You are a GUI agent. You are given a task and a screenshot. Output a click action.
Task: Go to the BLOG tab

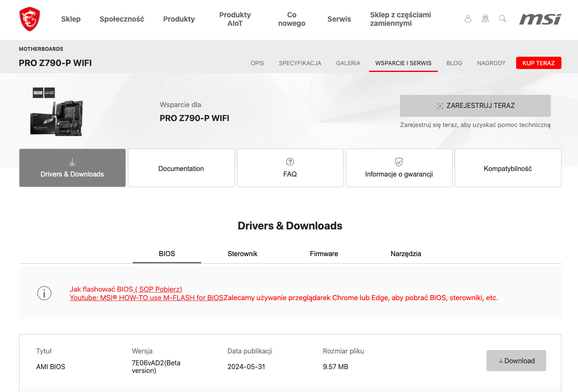coord(454,63)
